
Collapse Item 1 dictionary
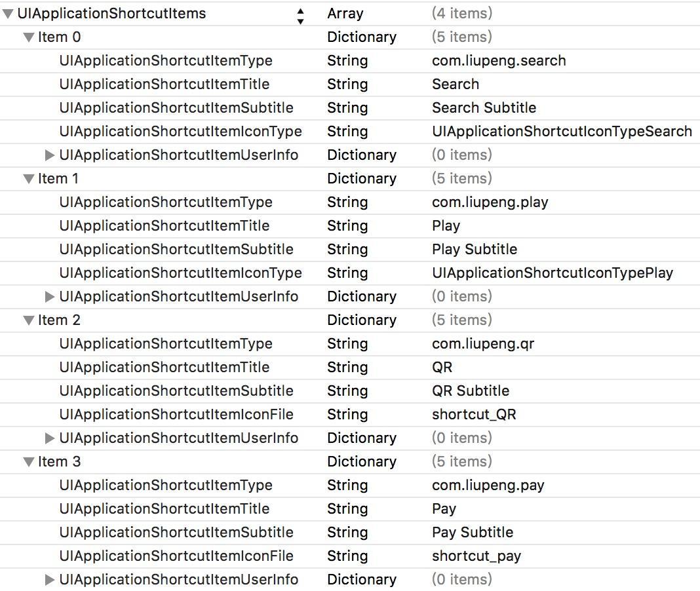(29, 179)
